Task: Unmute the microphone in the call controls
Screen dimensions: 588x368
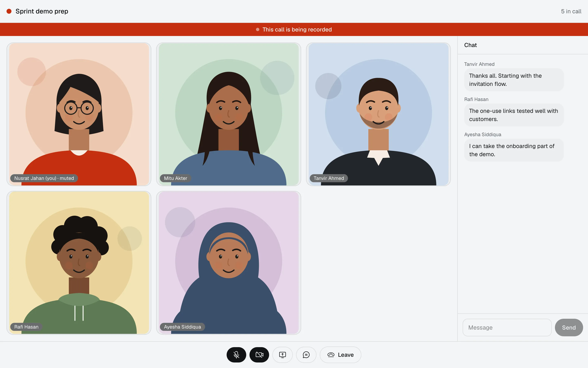Action: [x=236, y=355]
